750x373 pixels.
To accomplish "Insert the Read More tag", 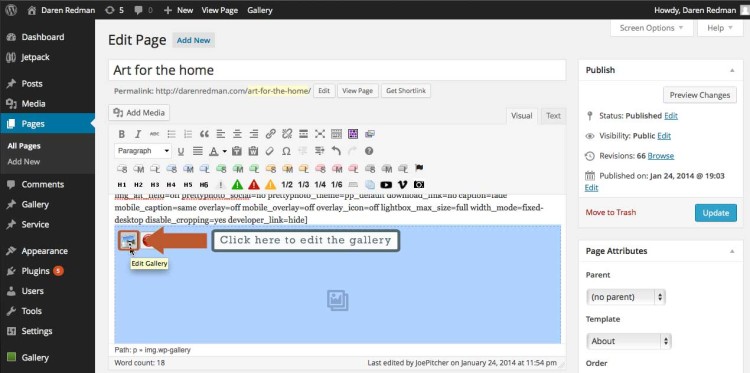I will (x=303, y=134).
